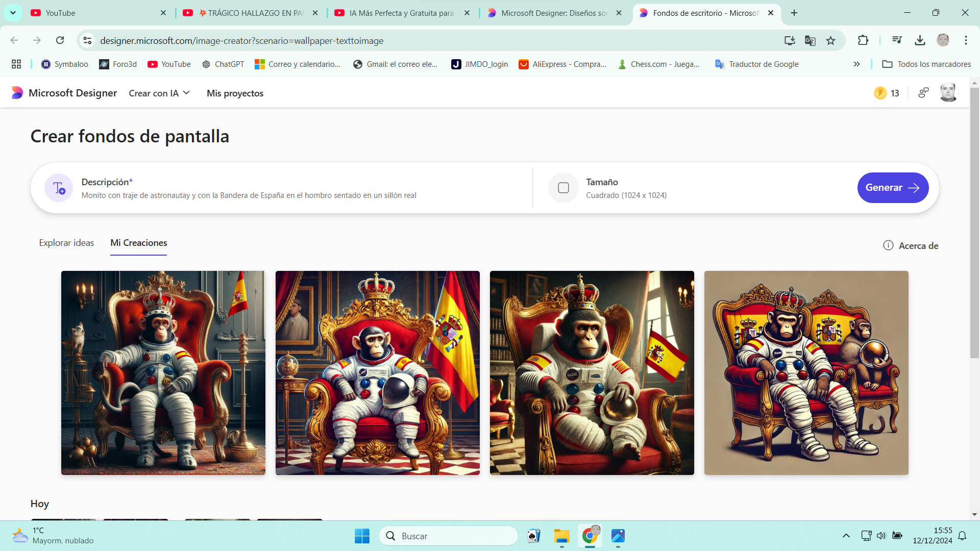Click the coin credits icon showing 13
Screen dimensions: 980x551
(880, 93)
